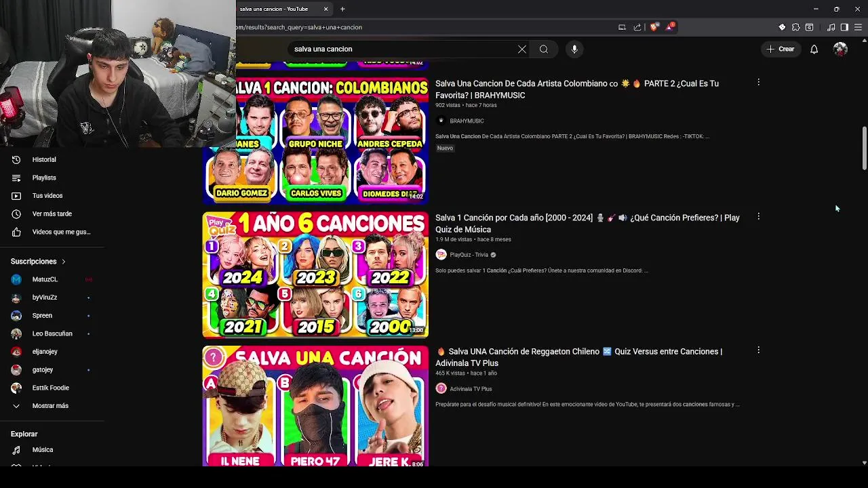Image resolution: width=868 pixels, height=488 pixels.
Task: Expand the Suscripciones section arrow
Action: pyautogui.click(x=64, y=262)
